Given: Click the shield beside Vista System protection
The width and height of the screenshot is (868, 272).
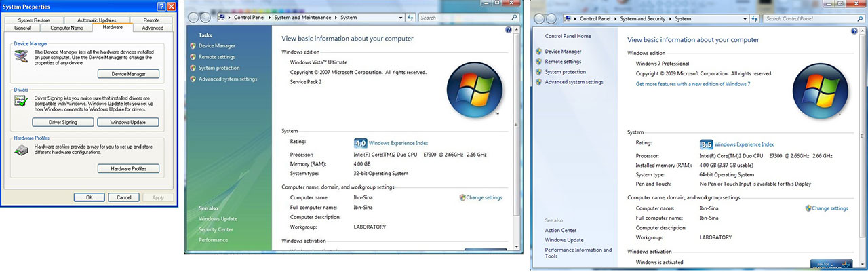Looking at the screenshot, I should point(193,68).
